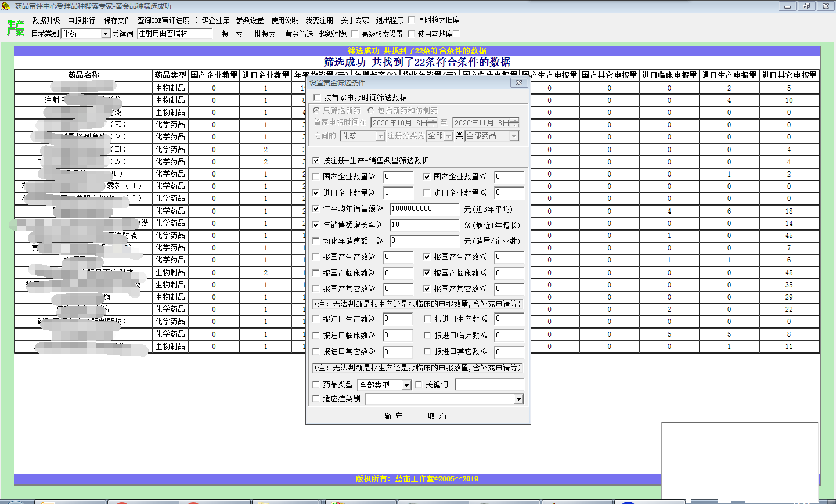Toggle 高级检索设置 checkbox
This screenshot has height=504, width=836.
tap(355, 34)
